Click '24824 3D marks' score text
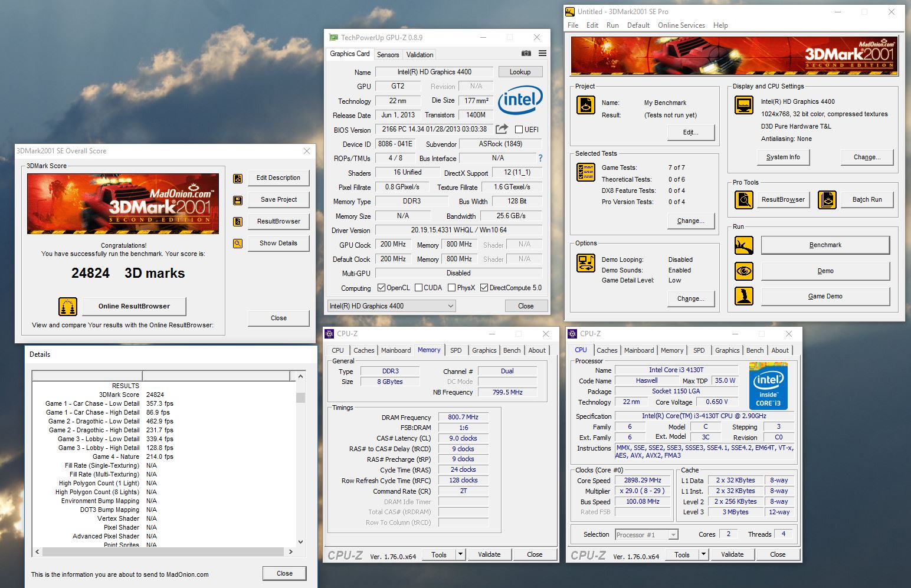Viewport: 911px width, 588px height. (x=128, y=273)
